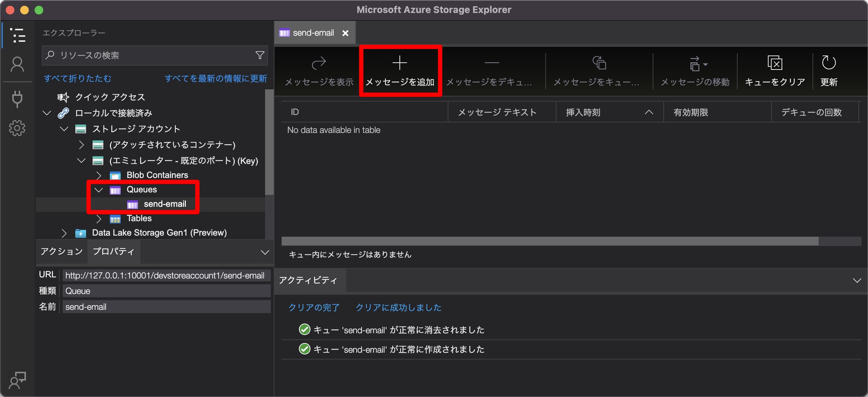Image resolution: width=868 pixels, height=397 pixels.
Task: Open the connect plug icon
Action: click(17, 99)
